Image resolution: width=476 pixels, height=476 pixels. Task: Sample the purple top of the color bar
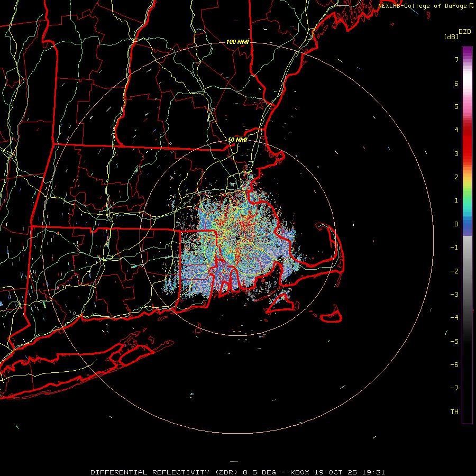coord(467,50)
